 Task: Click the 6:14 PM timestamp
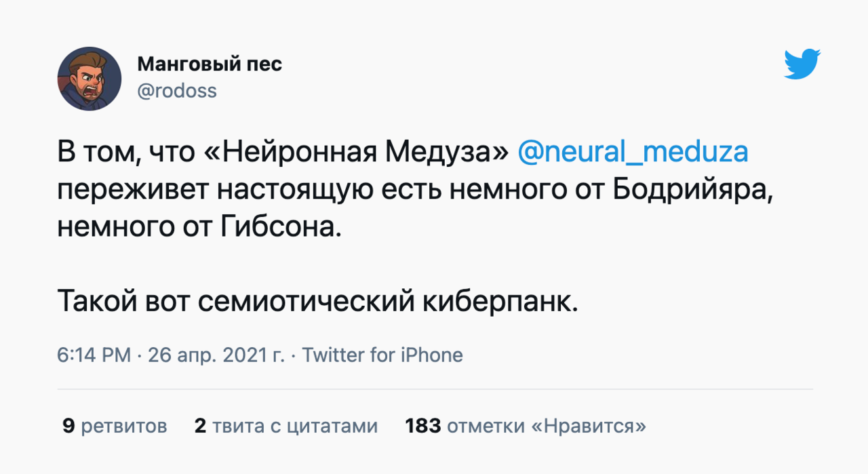94,355
